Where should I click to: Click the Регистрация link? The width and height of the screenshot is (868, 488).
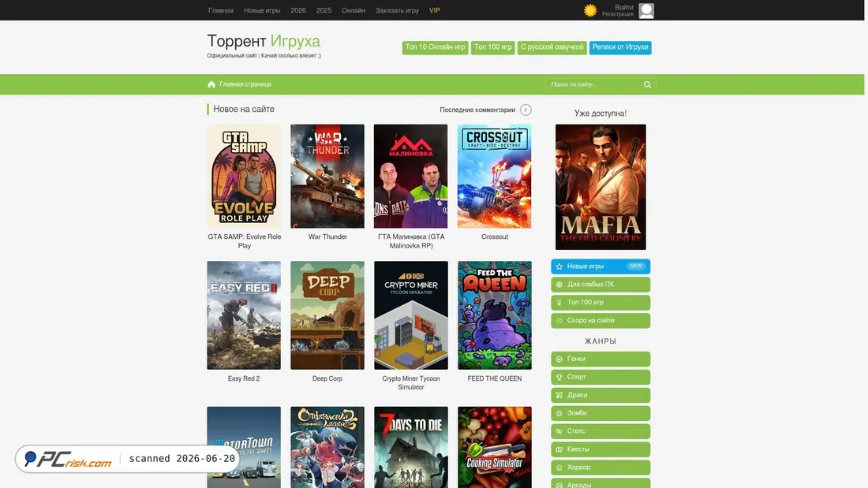617,14
